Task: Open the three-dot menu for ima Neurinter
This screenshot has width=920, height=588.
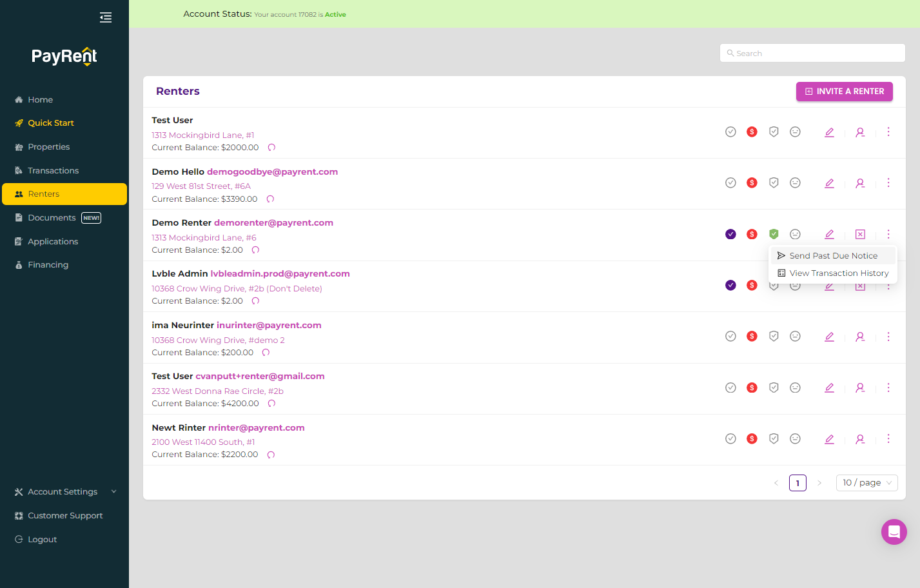Action: click(888, 336)
